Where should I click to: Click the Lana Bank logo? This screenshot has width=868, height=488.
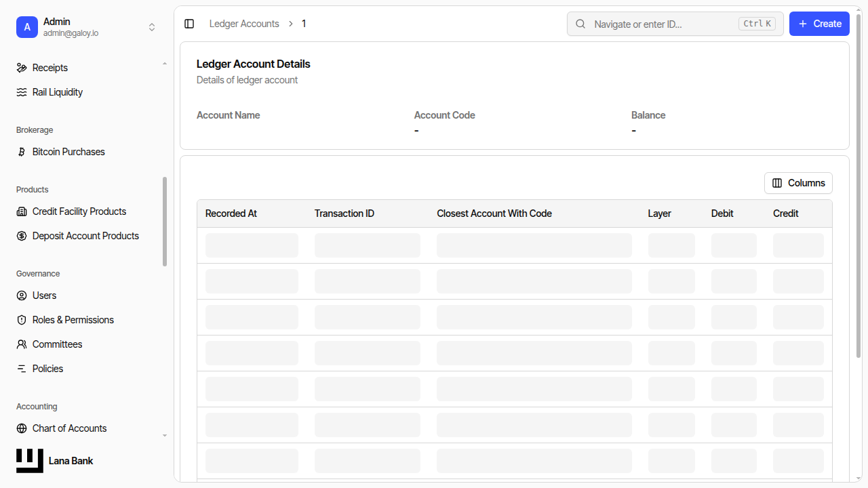[x=30, y=461]
